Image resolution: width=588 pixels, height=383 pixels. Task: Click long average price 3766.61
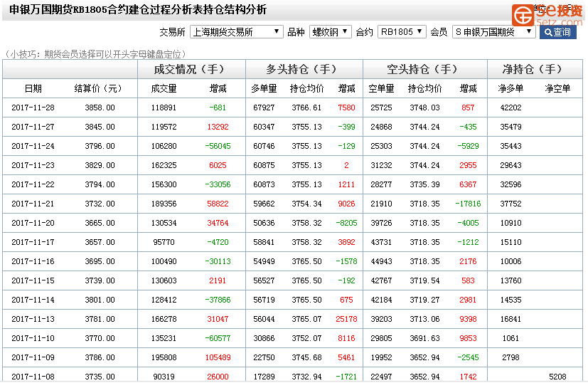coord(306,107)
